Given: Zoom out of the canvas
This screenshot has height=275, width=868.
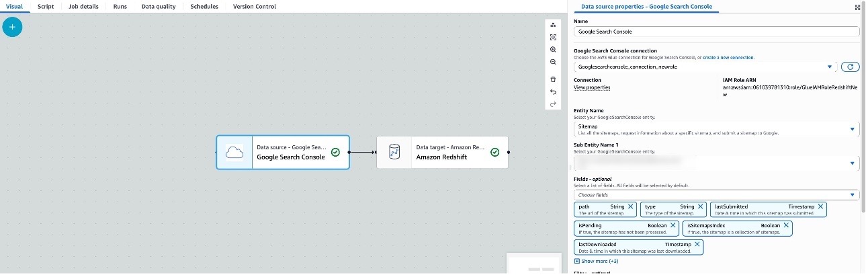Looking at the screenshot, I should 553,62.
